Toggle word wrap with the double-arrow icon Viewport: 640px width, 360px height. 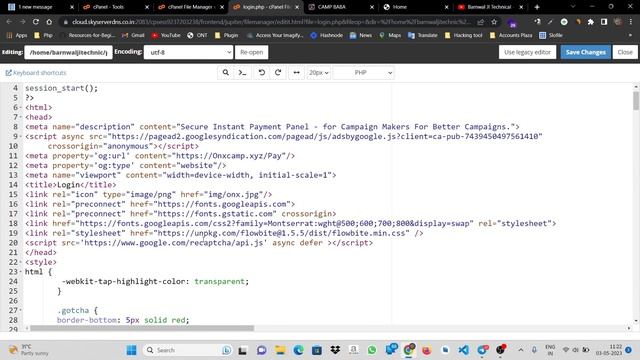[x=296, y=73]
